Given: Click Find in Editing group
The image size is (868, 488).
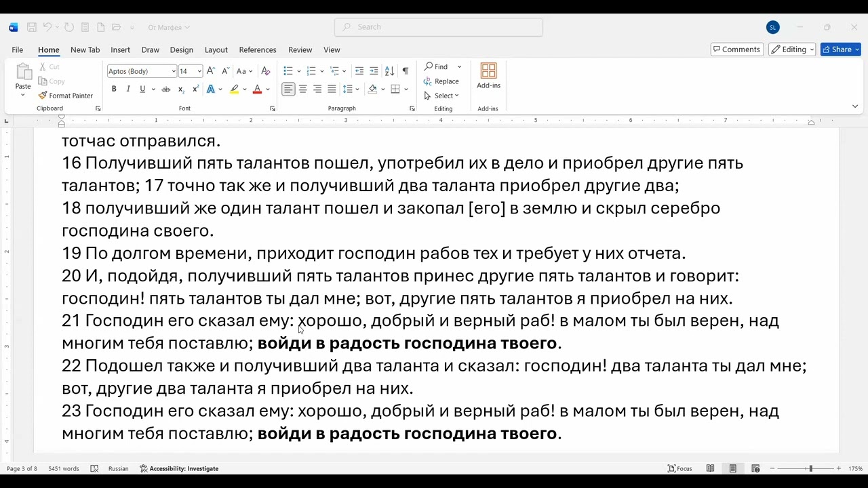Looking at the screenshot, I should [x=436, y=66].
